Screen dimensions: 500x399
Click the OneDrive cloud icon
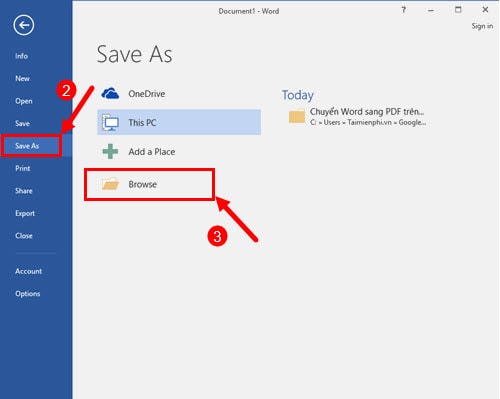click(110, 94)
